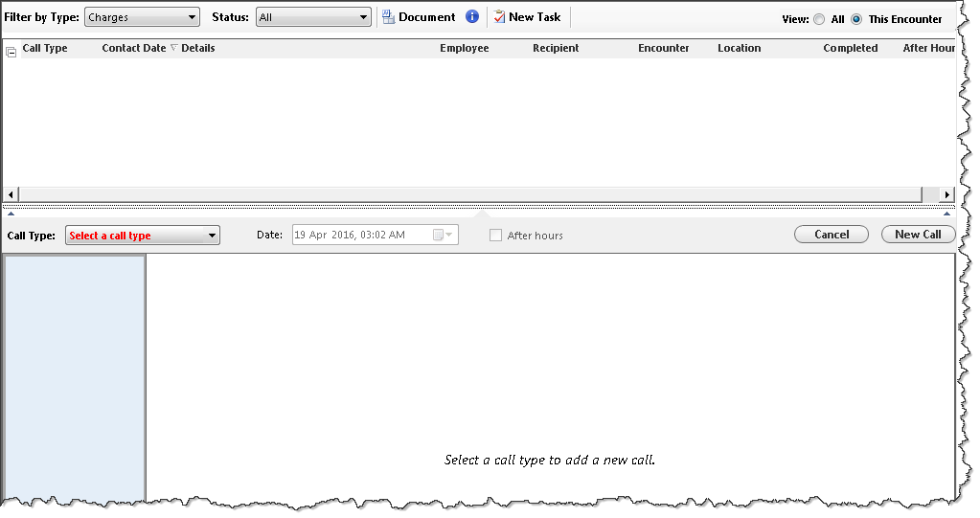Image resolution: width=980 pixels, height=518 pixels.
Task: Sort by the Completed column header
Action: [x=850, y=48]
